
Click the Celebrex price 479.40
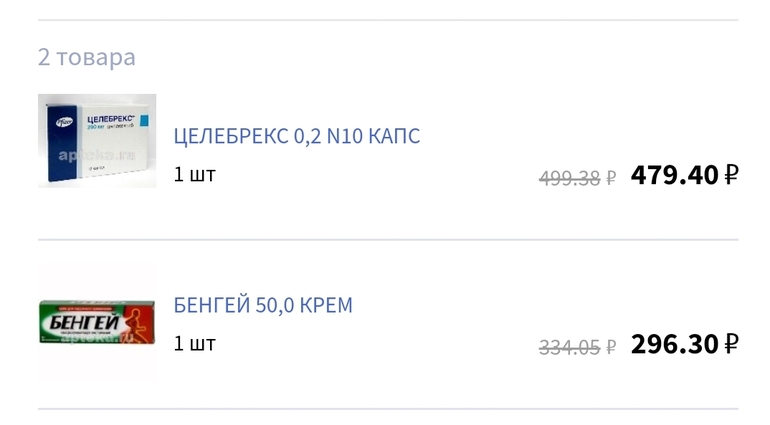(674, 175)
